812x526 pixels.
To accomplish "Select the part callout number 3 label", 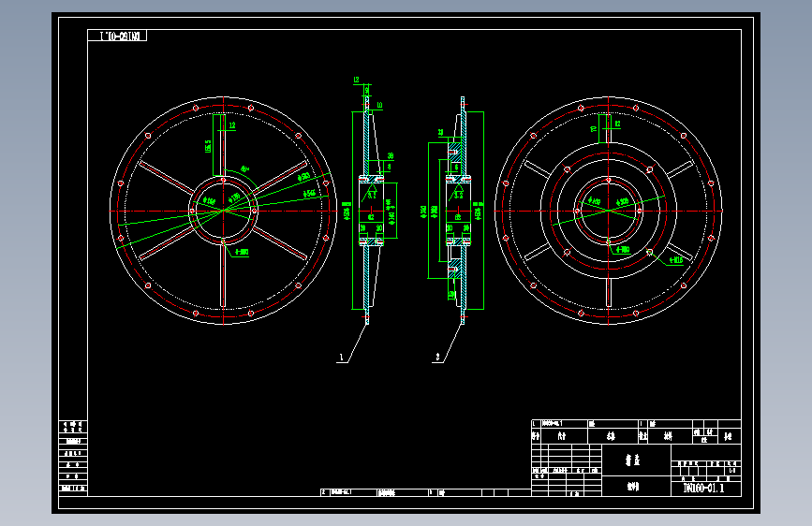I will click(x=437, y=358).
